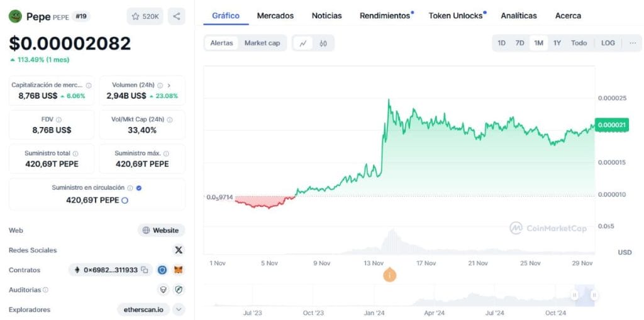
Task: Set chart range to 7D
Action: [520, 43]
